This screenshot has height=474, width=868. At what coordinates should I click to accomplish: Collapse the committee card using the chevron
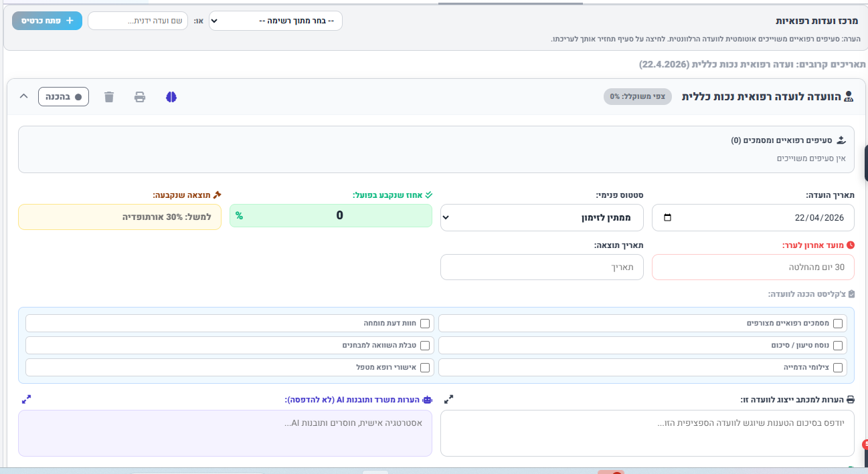coord(23,96)
